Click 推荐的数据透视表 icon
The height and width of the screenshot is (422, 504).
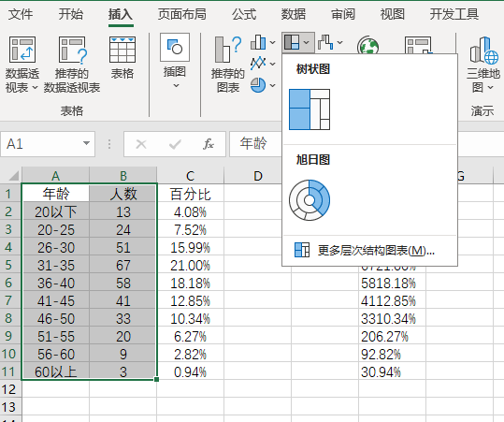coord(72,50)
